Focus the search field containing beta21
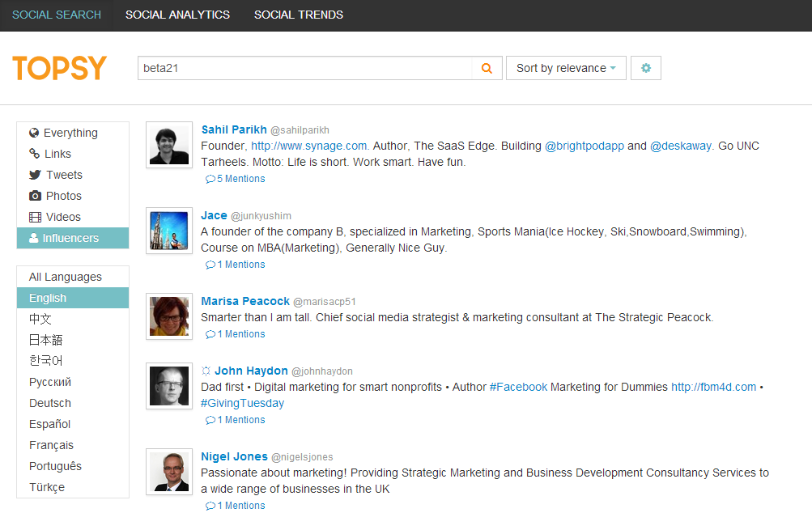This screenshot has height=513, width=812. coord(304,69)
